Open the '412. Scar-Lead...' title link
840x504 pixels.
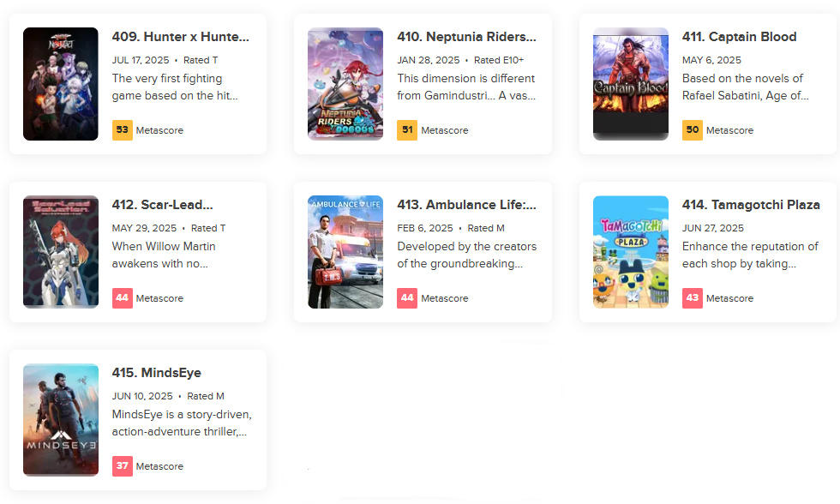coord(162,205)
